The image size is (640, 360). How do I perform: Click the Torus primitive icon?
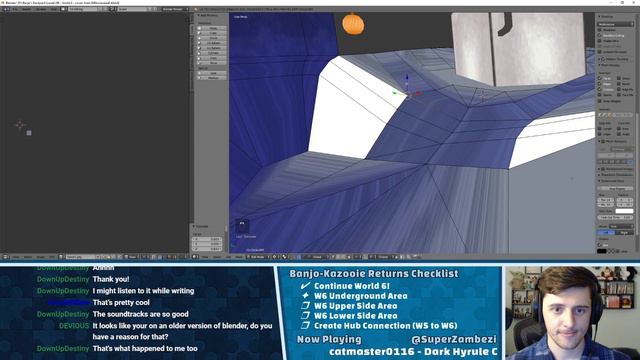pos(200,63)
